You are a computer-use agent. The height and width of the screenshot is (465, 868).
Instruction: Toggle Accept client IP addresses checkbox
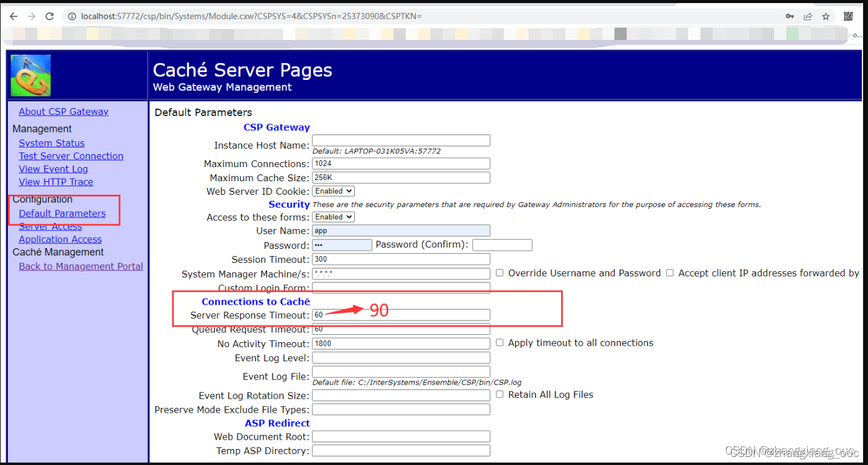click(670, 273)
